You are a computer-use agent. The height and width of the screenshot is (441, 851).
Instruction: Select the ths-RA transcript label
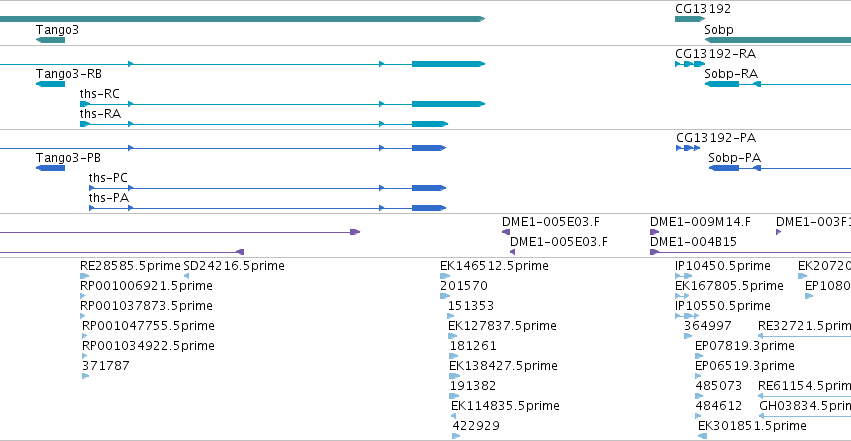[x=100, y=114]
